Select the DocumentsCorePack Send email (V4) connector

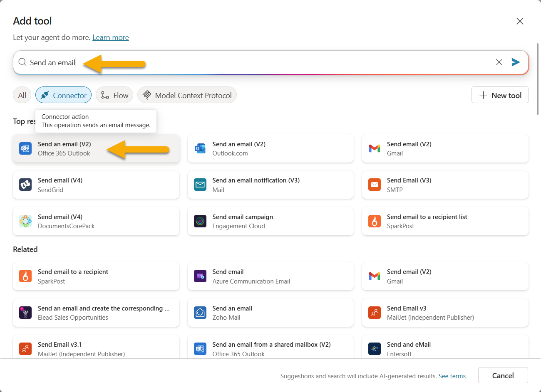coord(96,221)
